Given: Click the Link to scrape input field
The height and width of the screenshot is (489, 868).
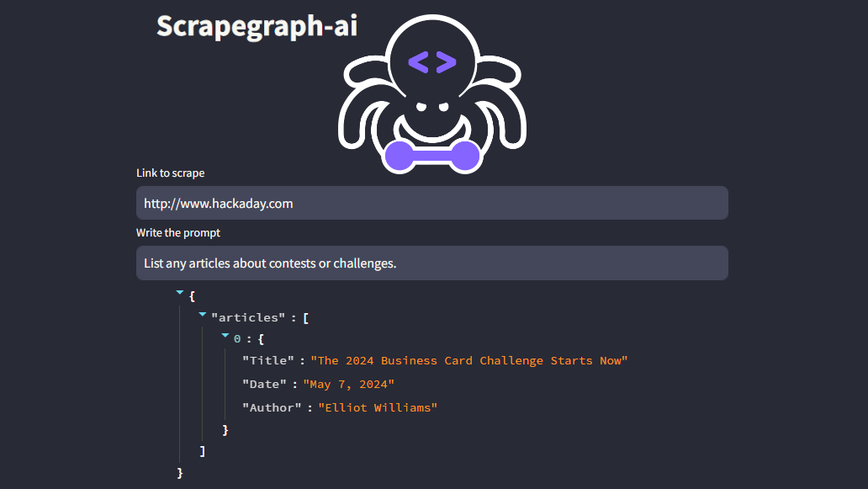Looking at the screenshot, I should point(431,203).
